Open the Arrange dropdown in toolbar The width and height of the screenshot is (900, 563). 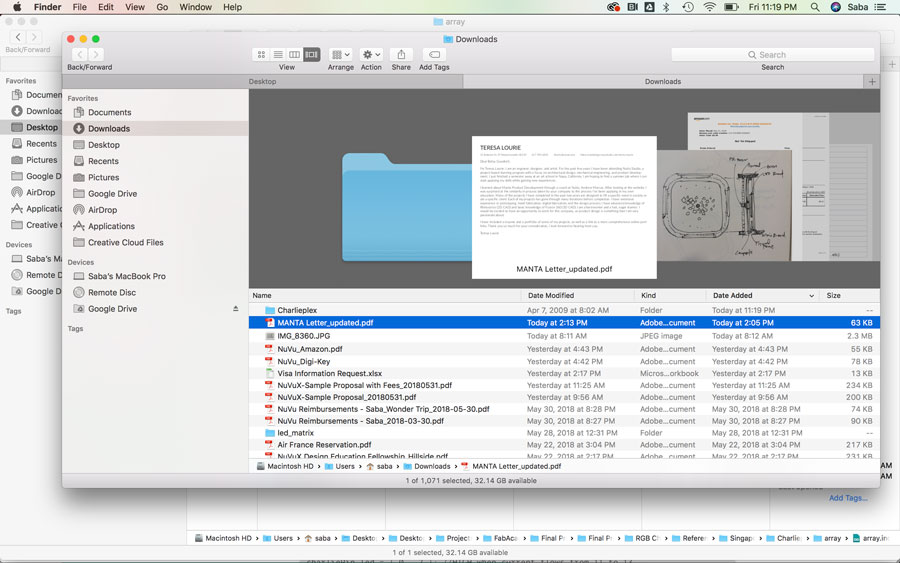(341, 55)
